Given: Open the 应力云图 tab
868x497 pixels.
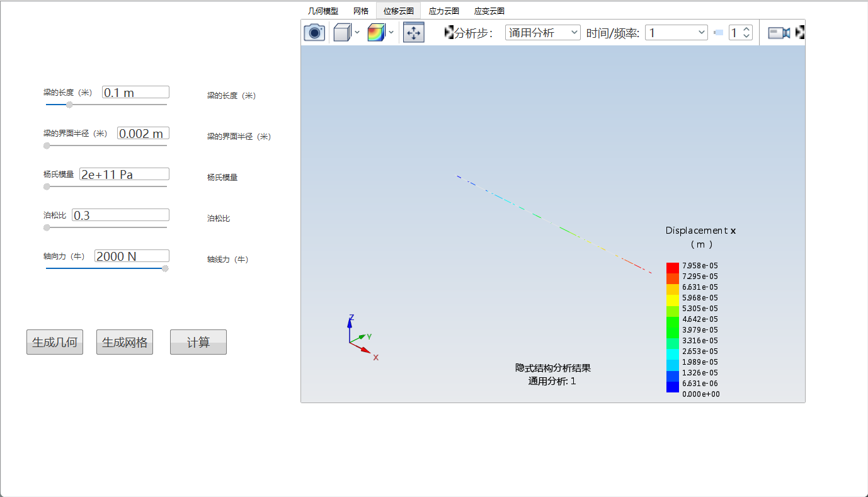Looking at the screenshot, I should [444, 11].
